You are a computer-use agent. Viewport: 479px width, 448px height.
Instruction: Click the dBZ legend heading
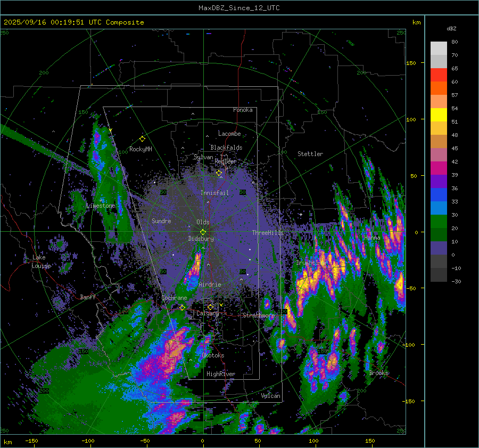[x=451, y=28]
